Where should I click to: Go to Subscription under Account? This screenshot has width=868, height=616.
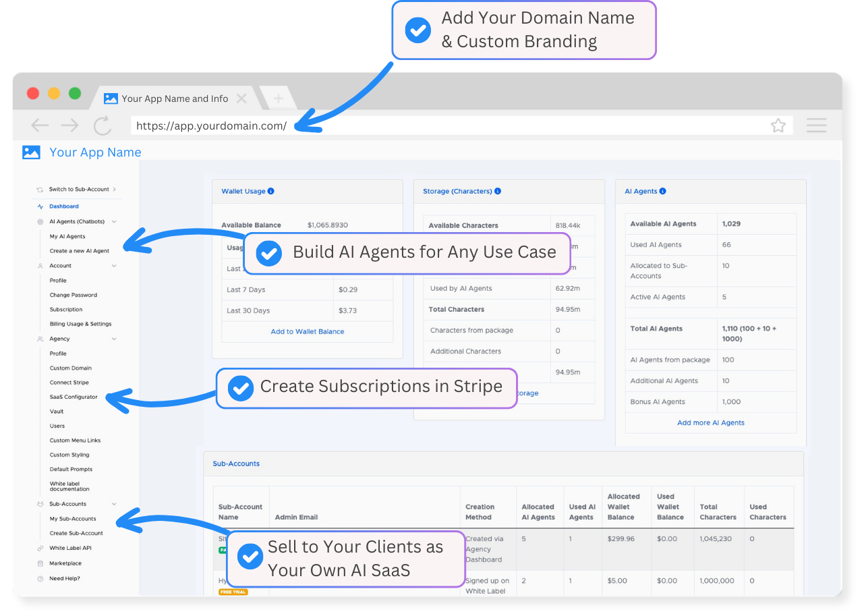click(x=66, y=310)
